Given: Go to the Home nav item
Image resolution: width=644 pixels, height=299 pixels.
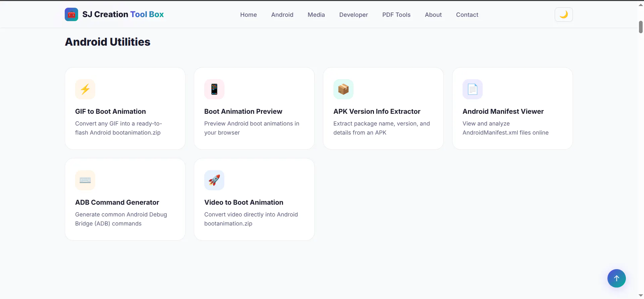Looking at the screenshot, I should pos(249,15).
